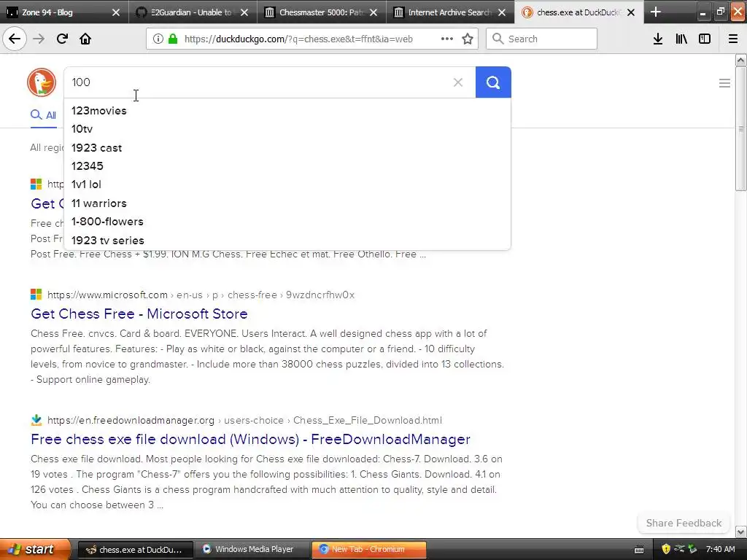Clear the DuckDuckGo search box
This screenshot has width=747, height=560.
pyautogui.click(x=458, y=82)
